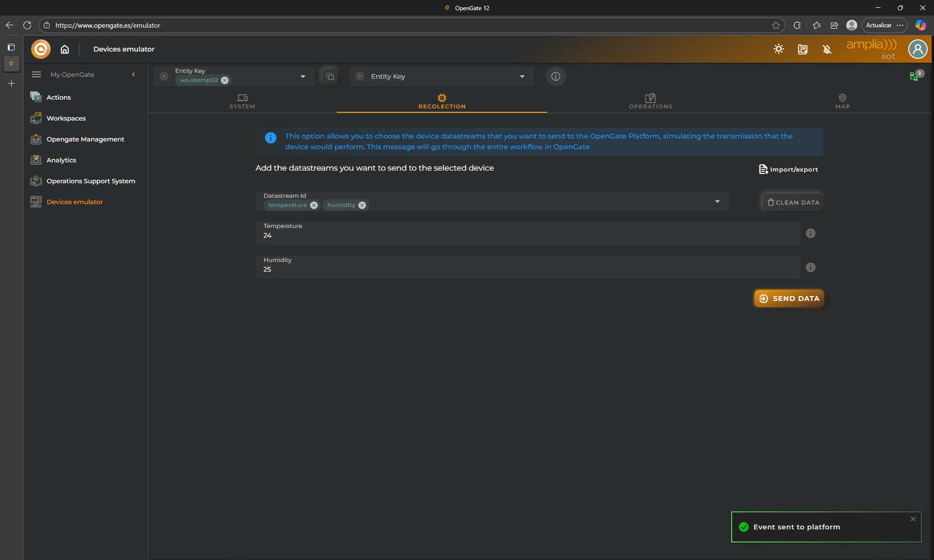Open the user profile avatar icon
Screen dimensions: 934x560
pos(917,49)
